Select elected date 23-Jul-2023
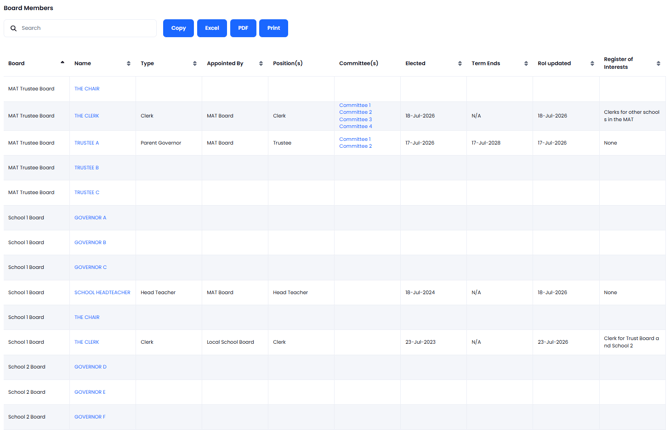670x430 pixels. [420, 342]
